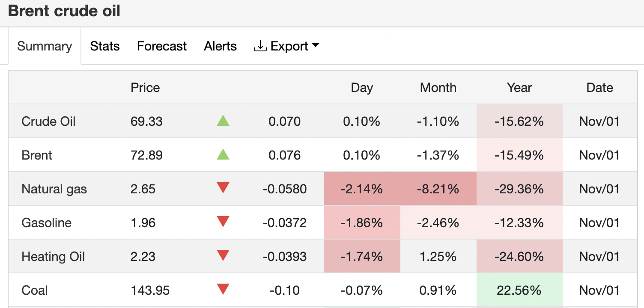Select the Gasoline price 1.96
Viewport: 644px width, 308px height.
point(143,223)
